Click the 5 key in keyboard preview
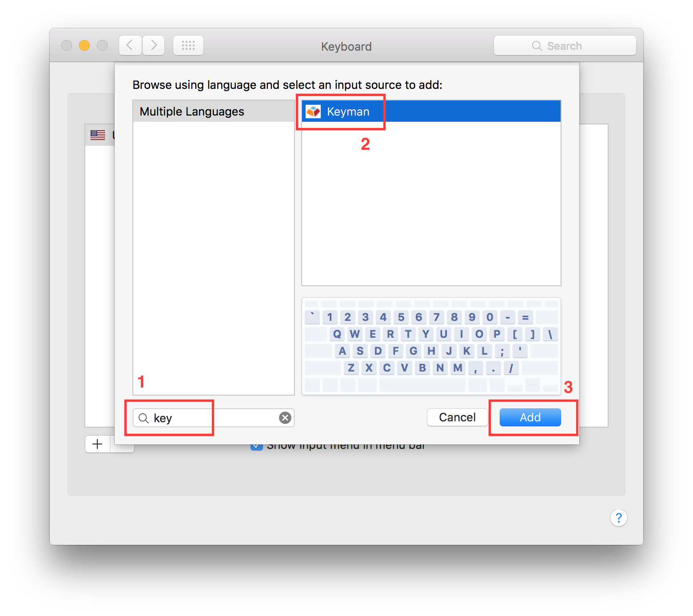Image resolution: width=693 pixels, height=616 pixels. (x=401, y=317)
